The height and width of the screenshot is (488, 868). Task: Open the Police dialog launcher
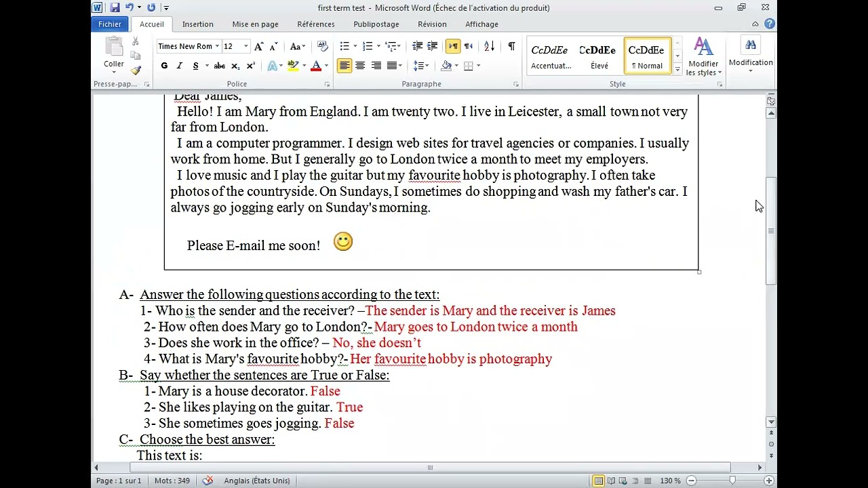[327, 85]
